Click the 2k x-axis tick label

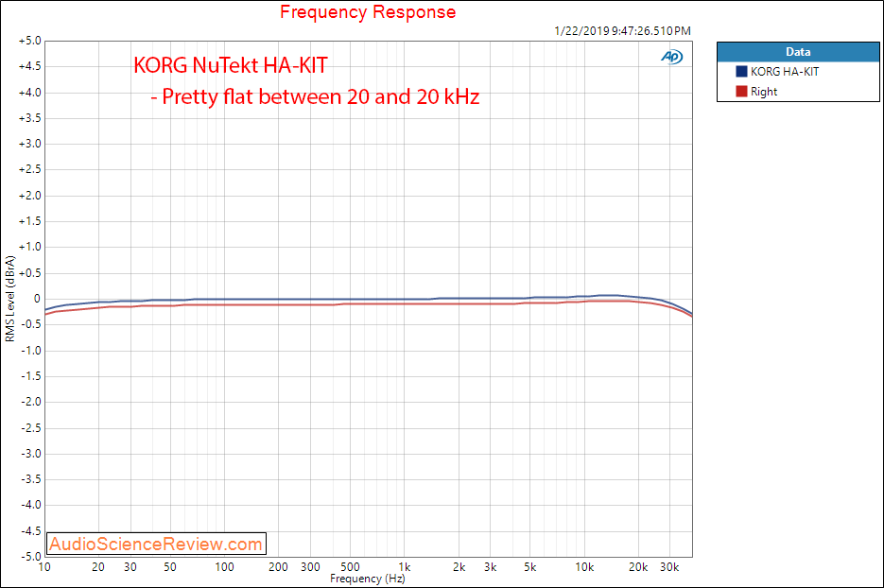pos(459,567)
